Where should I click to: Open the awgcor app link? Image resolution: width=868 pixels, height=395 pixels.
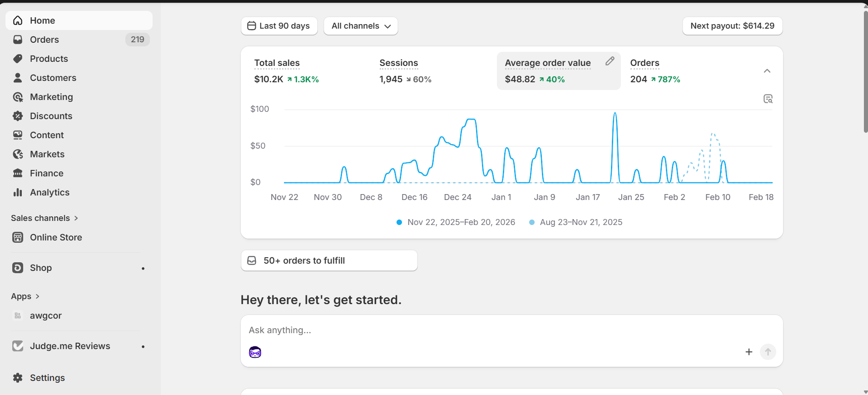(79, 315)
